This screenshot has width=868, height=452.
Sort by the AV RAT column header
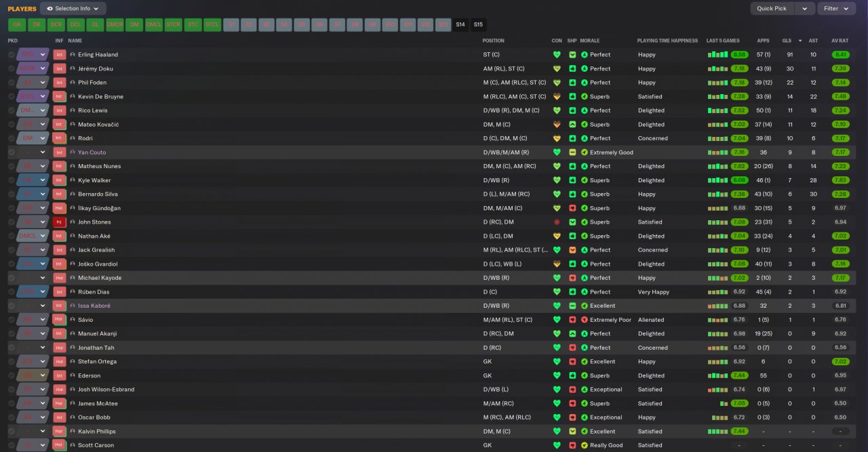click(x=841, y=41)
